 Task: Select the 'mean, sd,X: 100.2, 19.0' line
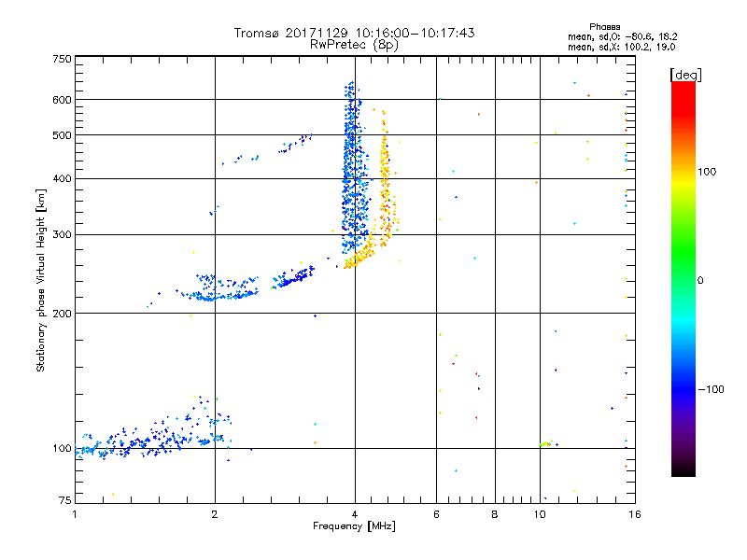click(621, 47)
